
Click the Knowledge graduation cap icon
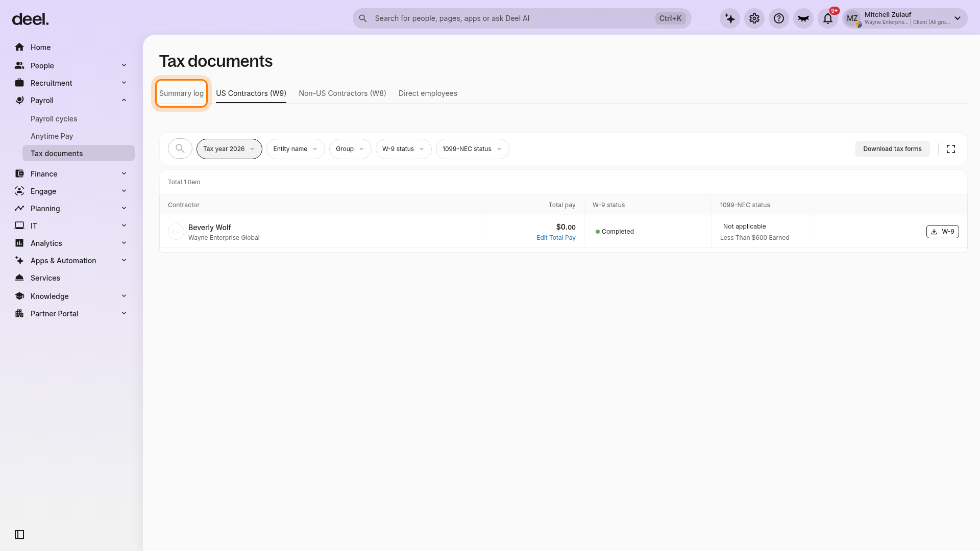coord(19,296)
